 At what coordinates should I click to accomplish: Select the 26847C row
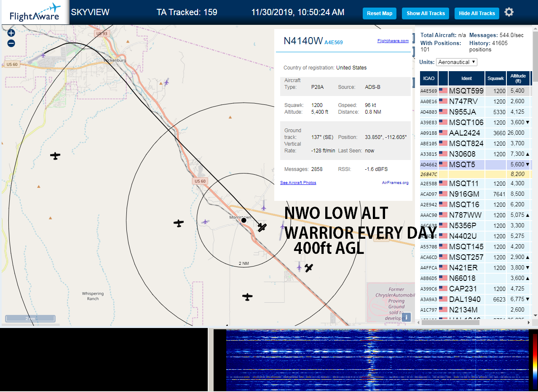coord(475,174)
